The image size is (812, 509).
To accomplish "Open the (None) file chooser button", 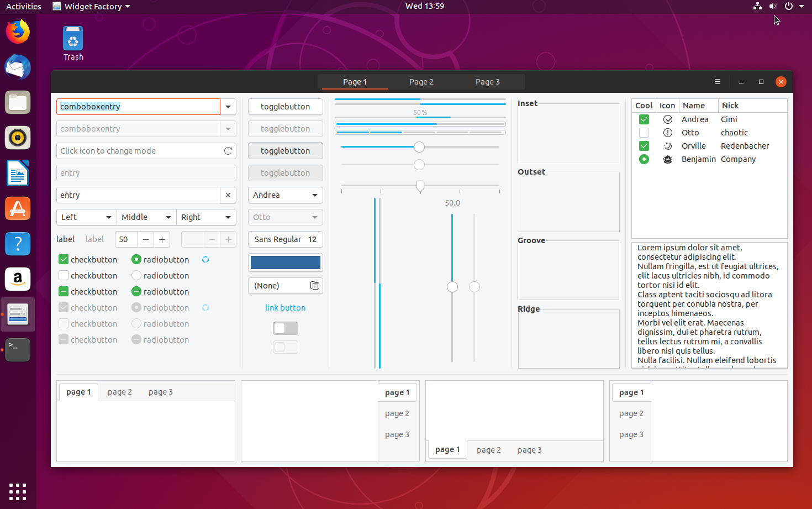I will tap(285, 285).
